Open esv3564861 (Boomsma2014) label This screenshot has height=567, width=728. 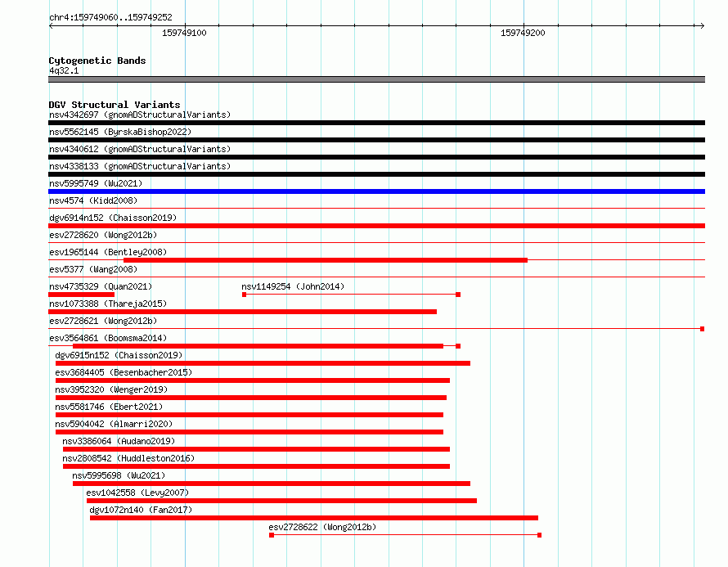coord(108,338)
